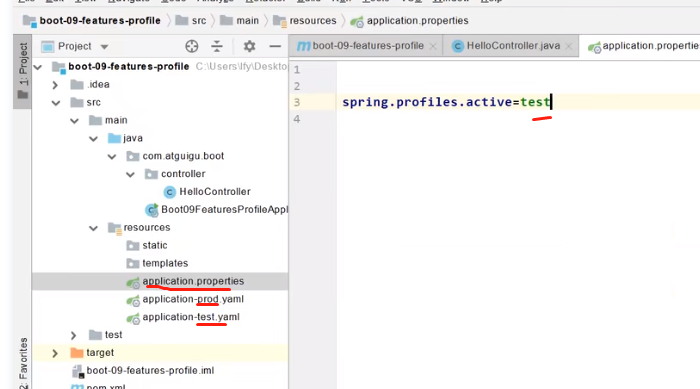Screen dimensions: 700x389
Task: Open Project panel settings gear
Action: point(249,46)
